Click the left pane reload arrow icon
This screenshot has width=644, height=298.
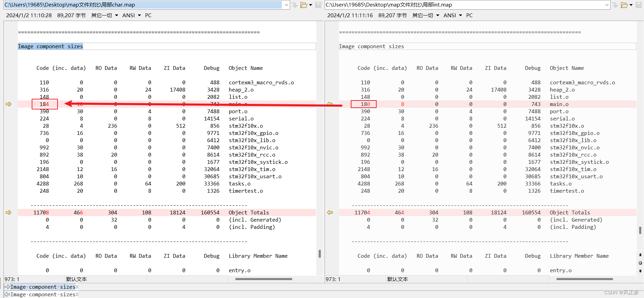click(x=295, y=5)
